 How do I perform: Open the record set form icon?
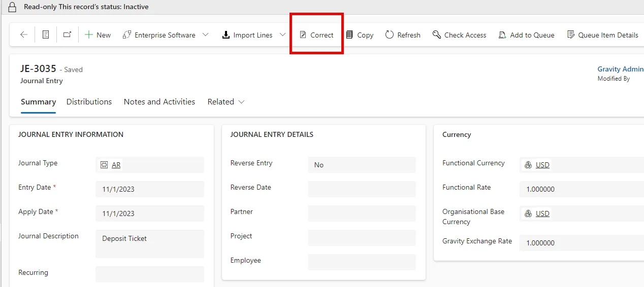pyautogui.click(x=46, y=35)
